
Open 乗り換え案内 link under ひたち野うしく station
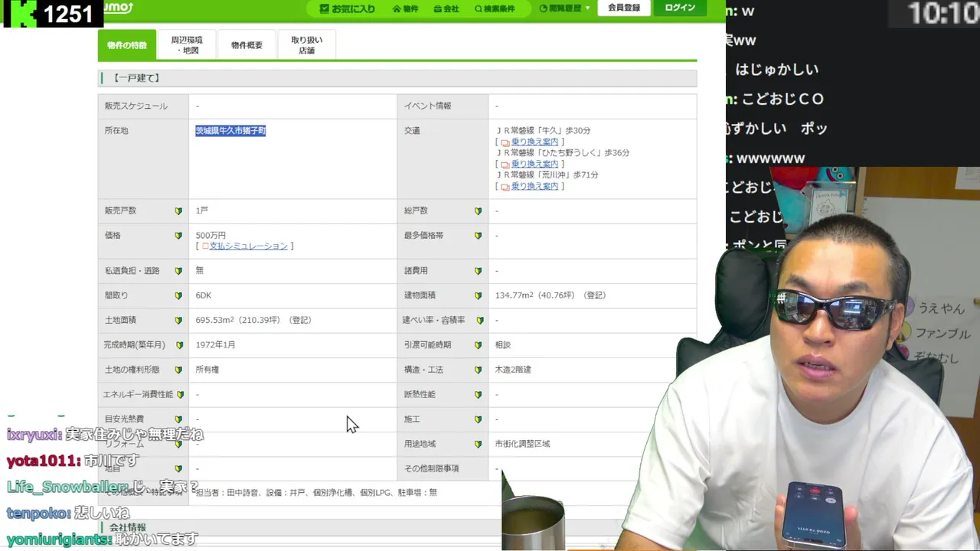click(x=534, y=164)
